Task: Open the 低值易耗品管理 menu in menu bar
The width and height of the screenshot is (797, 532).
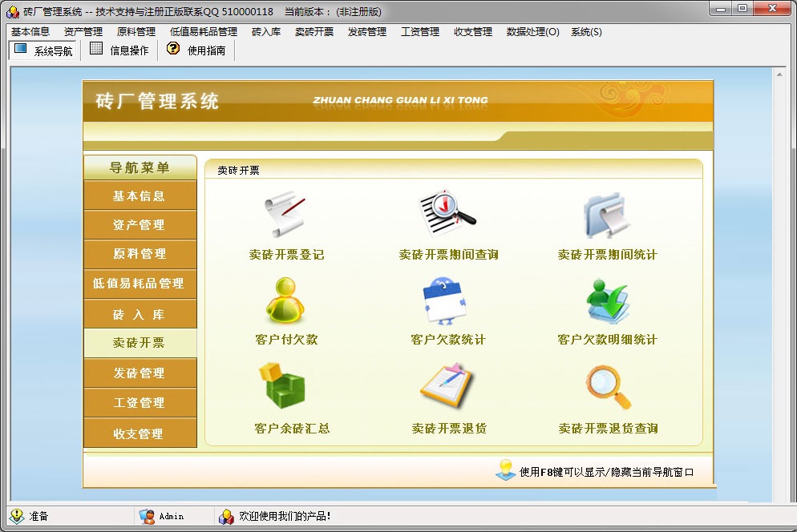Action: point(204,32)
